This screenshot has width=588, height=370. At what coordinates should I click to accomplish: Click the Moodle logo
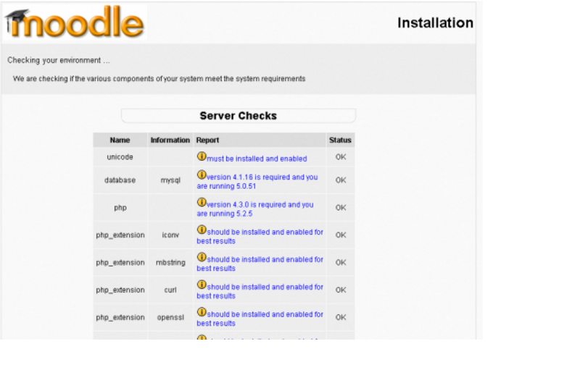[x=74, y=22]
